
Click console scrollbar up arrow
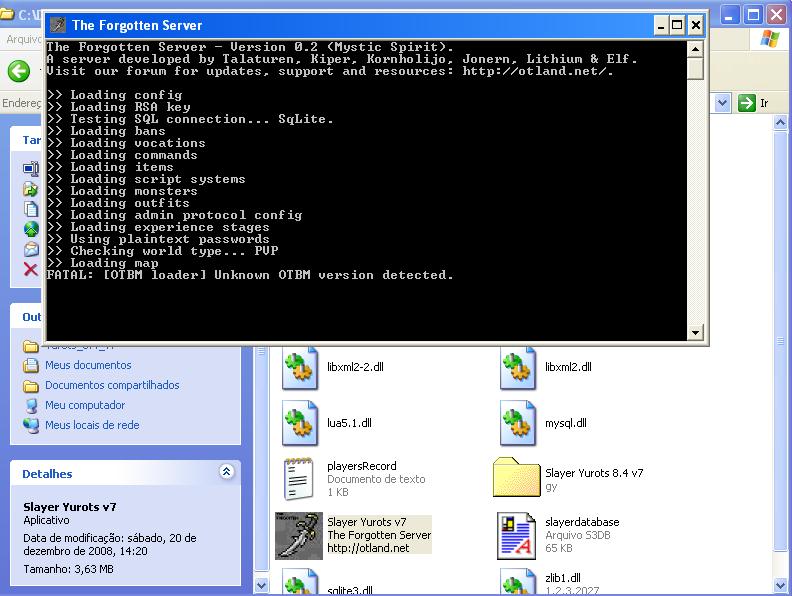(696, 49)
